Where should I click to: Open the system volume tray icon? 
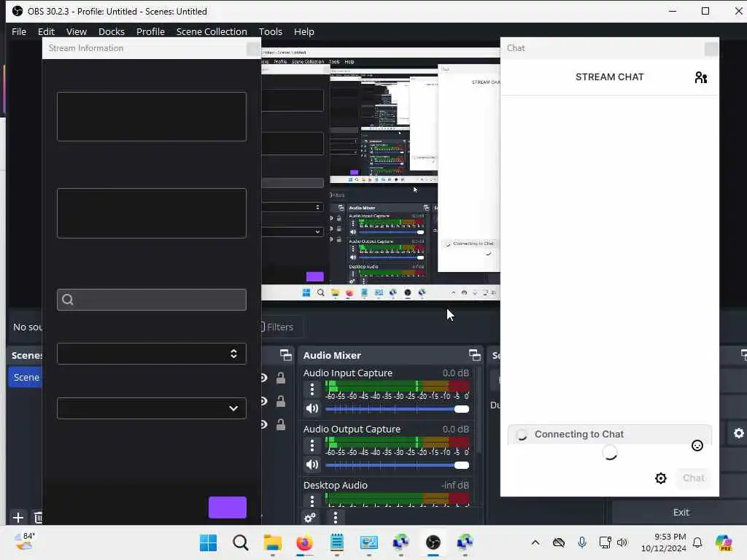pyautogui.click(x=622, y=542)
